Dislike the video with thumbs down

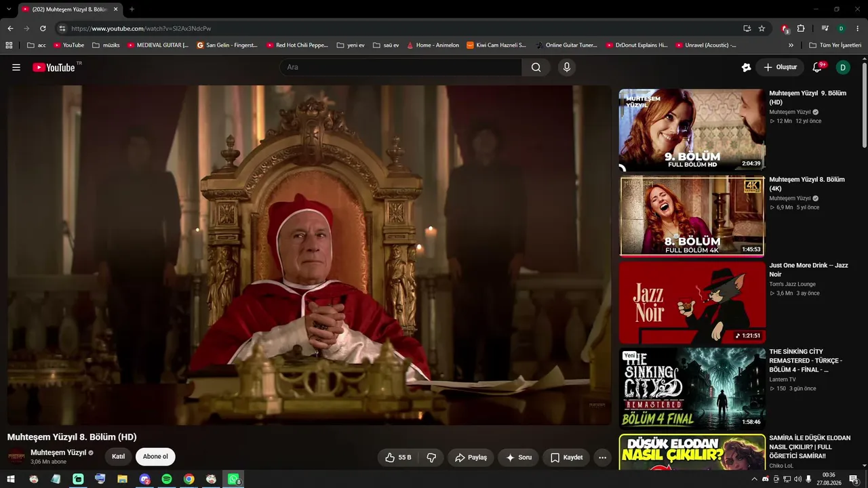tap(431, 457)
